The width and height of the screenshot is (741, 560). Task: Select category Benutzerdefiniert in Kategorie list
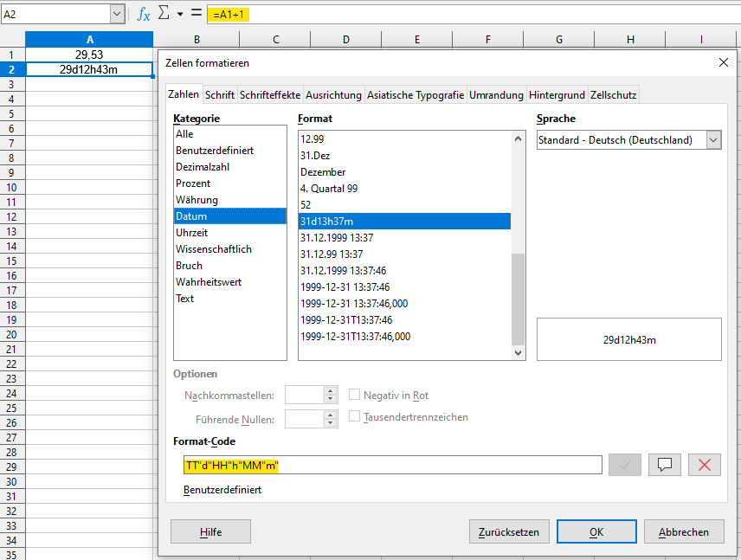pos(229,151)
